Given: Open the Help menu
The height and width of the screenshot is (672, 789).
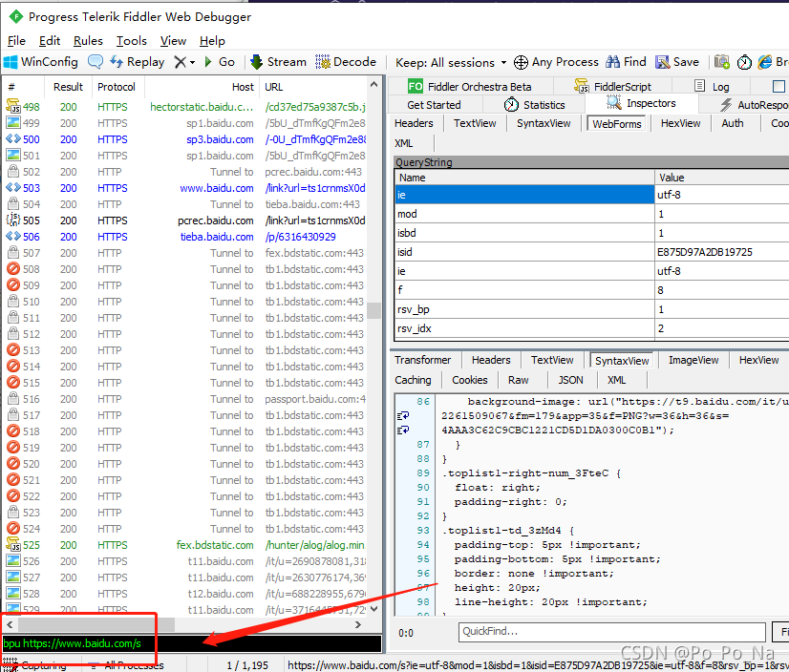Looking at the screenshot, I should [212, 41].
